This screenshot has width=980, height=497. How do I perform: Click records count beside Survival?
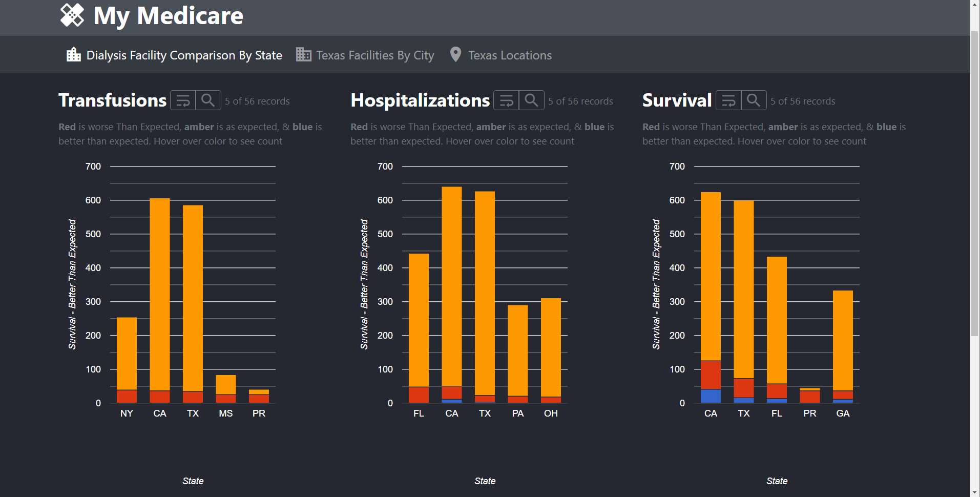(803, 101)
